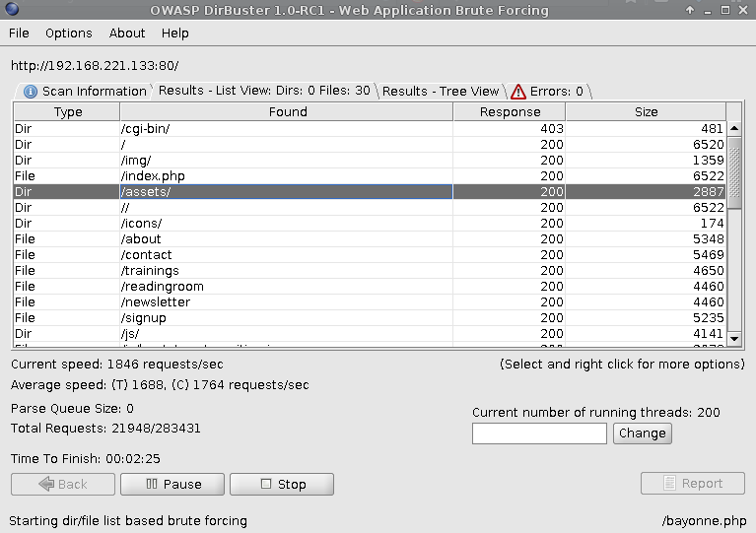Click the Average speed text line
Image resolution: width=756 pixels, height=533 pixels.
160,385
